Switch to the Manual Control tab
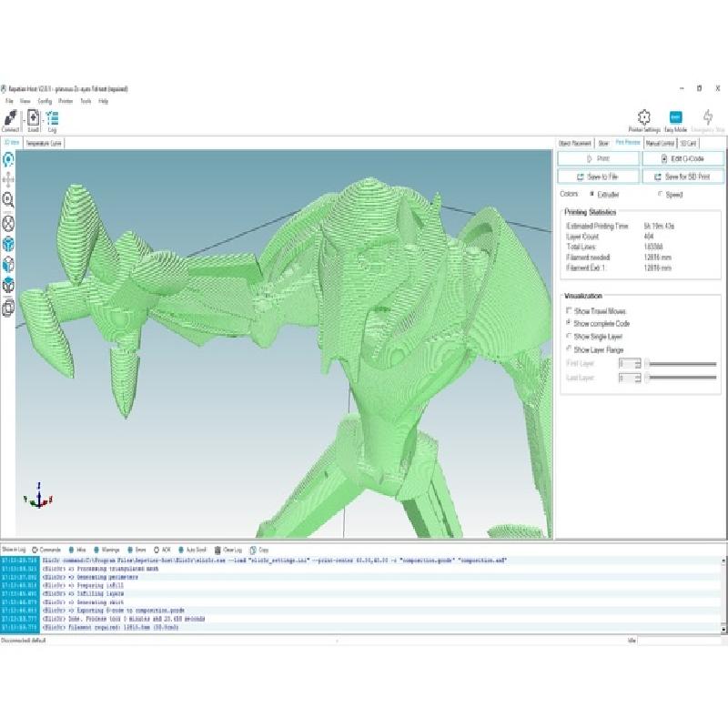 (x=659, y=143)
